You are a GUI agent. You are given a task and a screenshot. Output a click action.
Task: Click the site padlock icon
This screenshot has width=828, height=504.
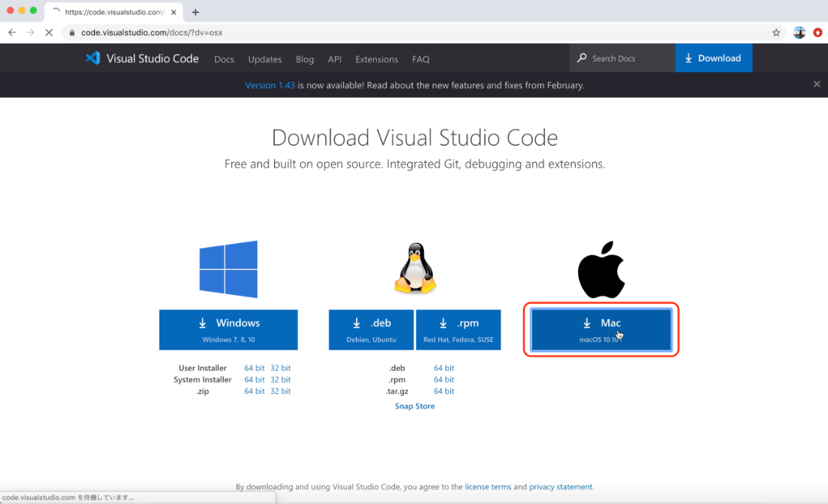coord(72,32)
